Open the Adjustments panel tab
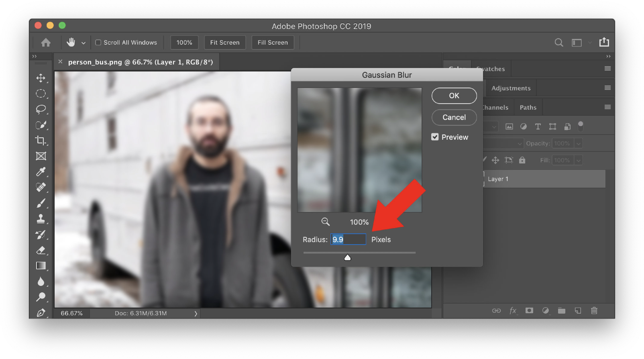644x359 pixels. click(x=511, y=88)
